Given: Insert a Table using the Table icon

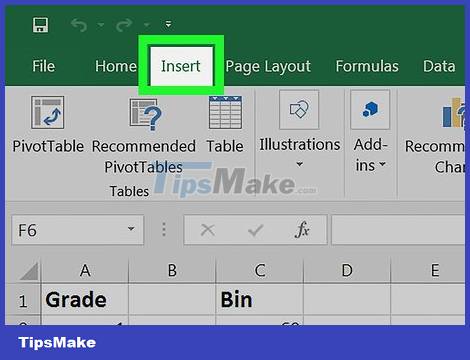Looking at the screenshot, I should point(225,112).
